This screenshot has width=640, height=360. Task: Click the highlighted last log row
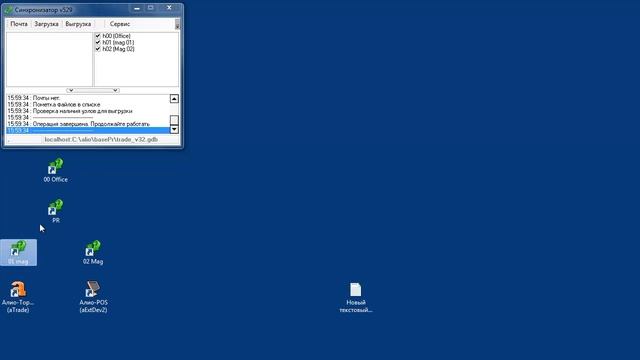click(x=88, y=130)
